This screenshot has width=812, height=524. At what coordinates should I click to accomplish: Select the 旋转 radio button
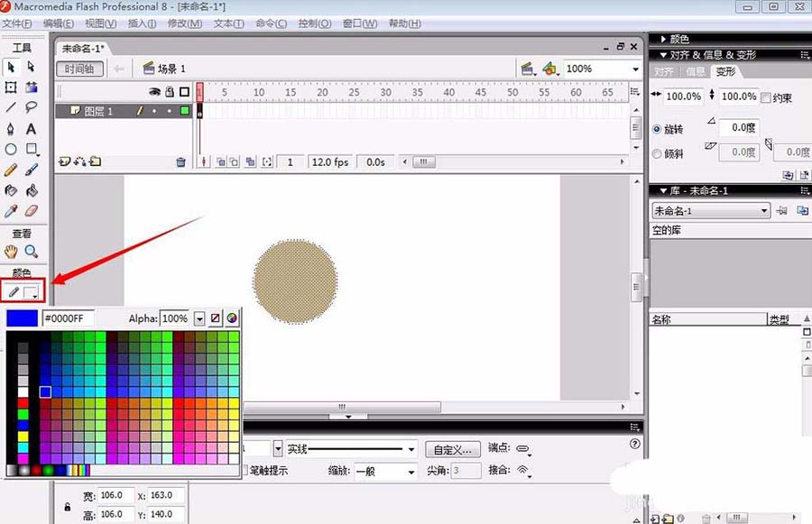[657, 129]
